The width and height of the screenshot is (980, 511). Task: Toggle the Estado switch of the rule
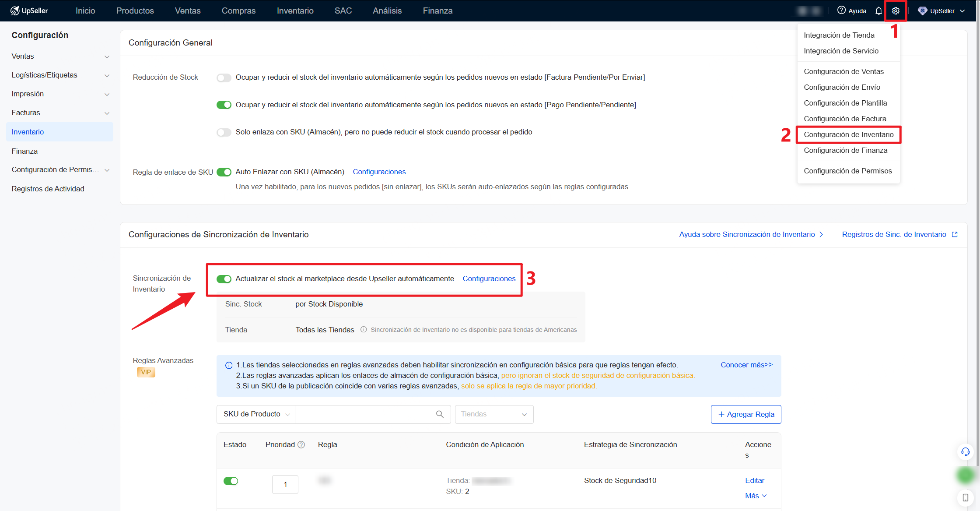(231, 480)
